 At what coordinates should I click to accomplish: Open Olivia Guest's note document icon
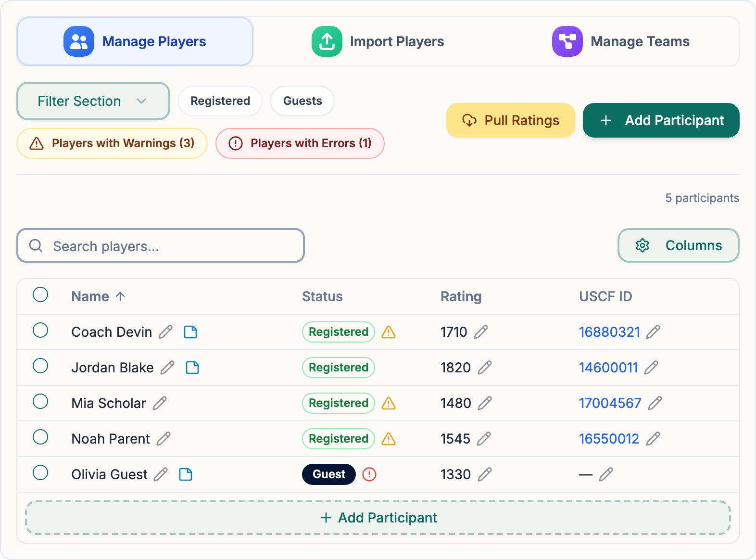186,474
